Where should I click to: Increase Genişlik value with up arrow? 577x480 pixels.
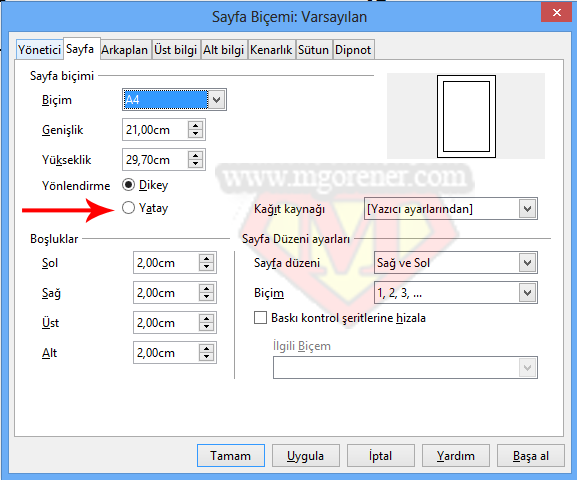point(195,126)
